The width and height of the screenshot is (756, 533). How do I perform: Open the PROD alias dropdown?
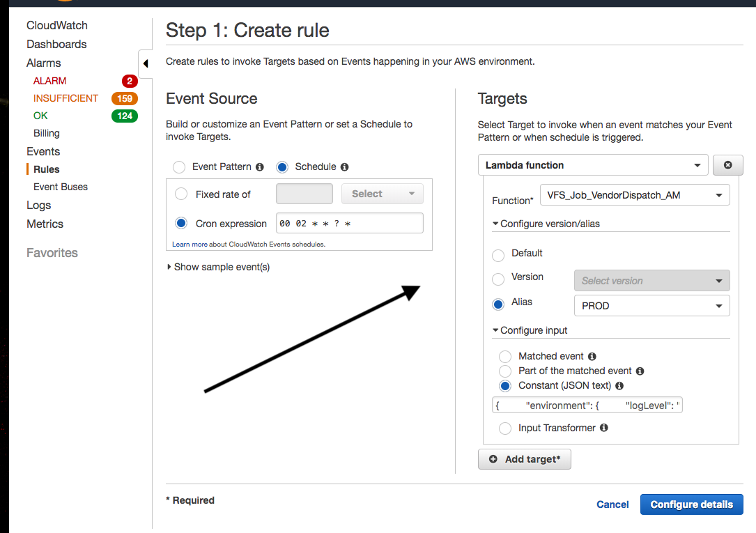(651, 305)
